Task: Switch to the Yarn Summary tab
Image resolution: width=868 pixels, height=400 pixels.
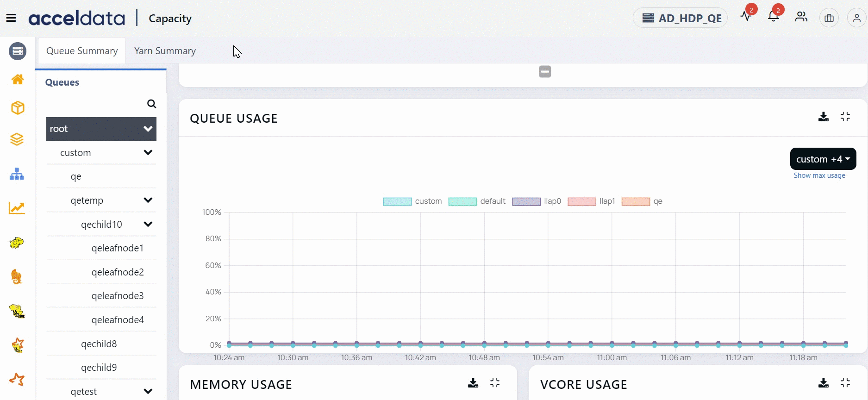Action: point(165,50)
